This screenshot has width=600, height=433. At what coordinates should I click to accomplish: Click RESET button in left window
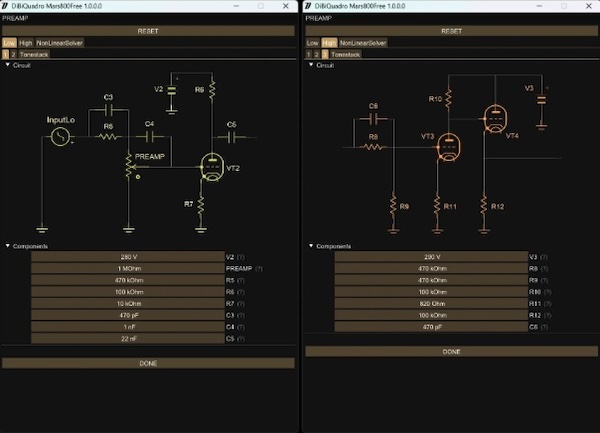(x=148, y=31)
